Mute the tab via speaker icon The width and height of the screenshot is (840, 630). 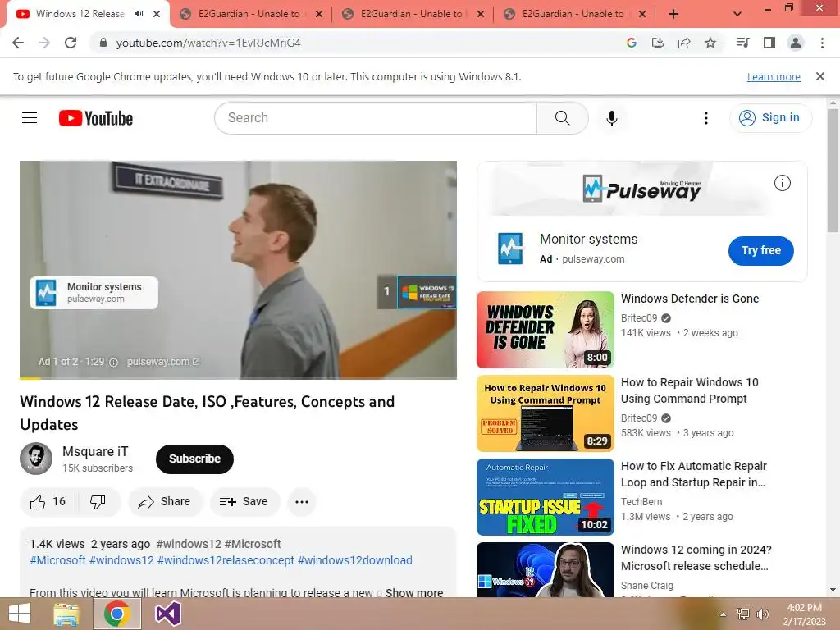click(x=139, y=14)
